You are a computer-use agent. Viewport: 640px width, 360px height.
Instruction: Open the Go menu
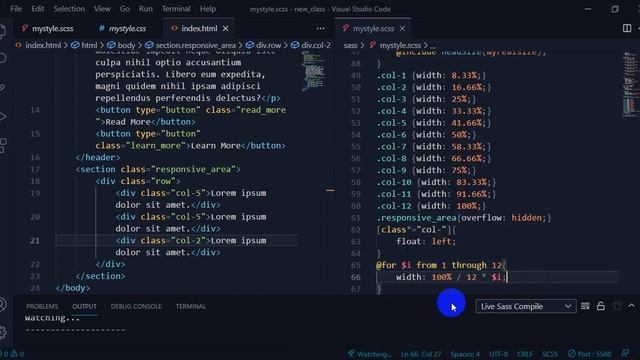click(124, 9)
